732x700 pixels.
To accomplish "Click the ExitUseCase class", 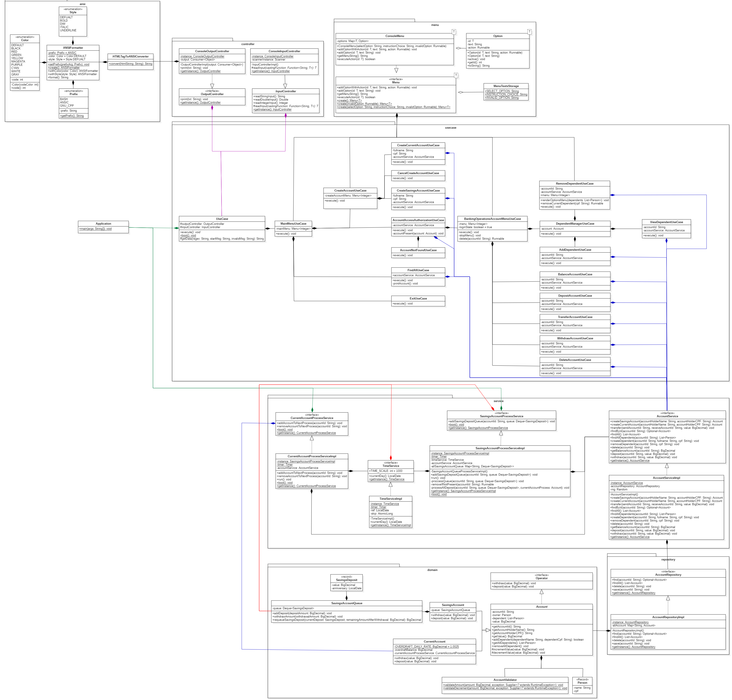I will click(418, 300).
